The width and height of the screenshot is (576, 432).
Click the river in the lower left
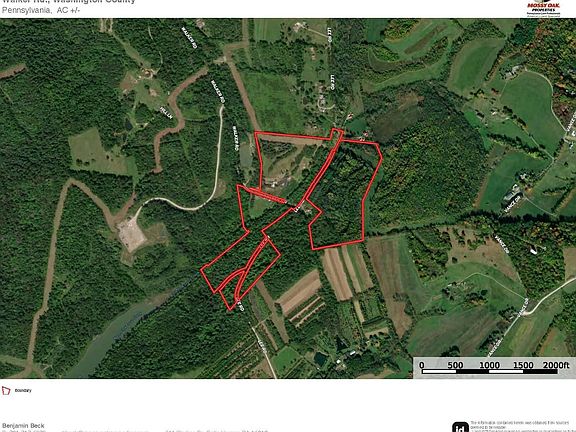(x=110, y=334)
